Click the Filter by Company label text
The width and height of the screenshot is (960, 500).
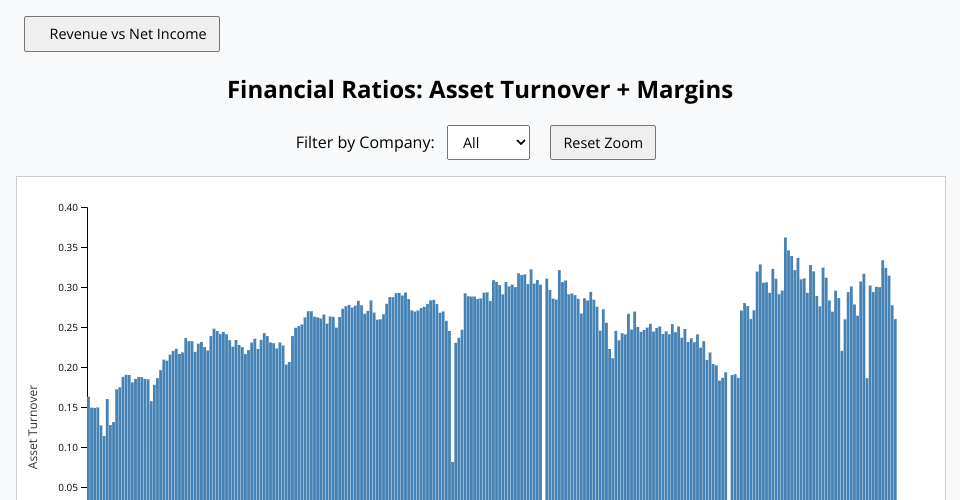[x=365, y=143]
